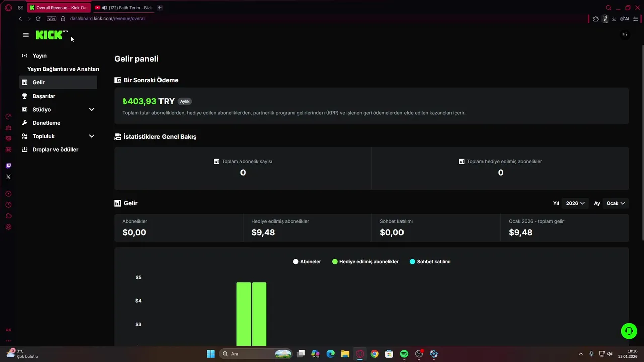Click Ocak 2026 toplam gelir value

coord(520,232)
